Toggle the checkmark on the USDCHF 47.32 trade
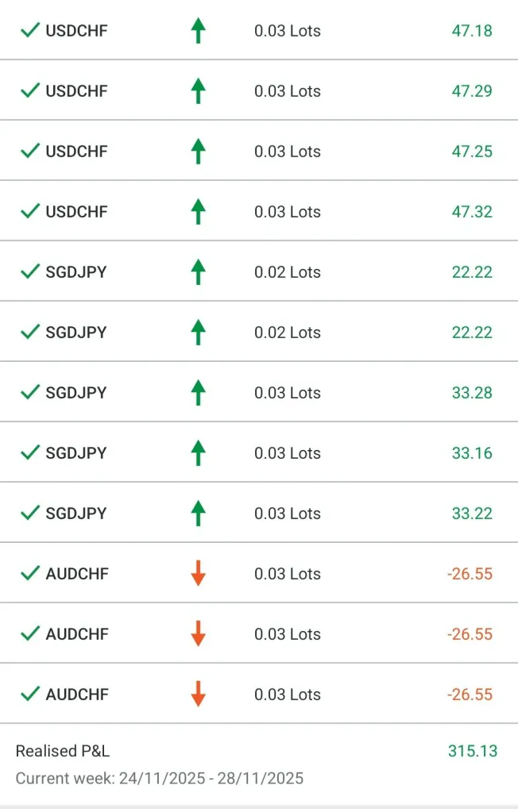Screen dimensions: 518x812 tap(30, 212)
